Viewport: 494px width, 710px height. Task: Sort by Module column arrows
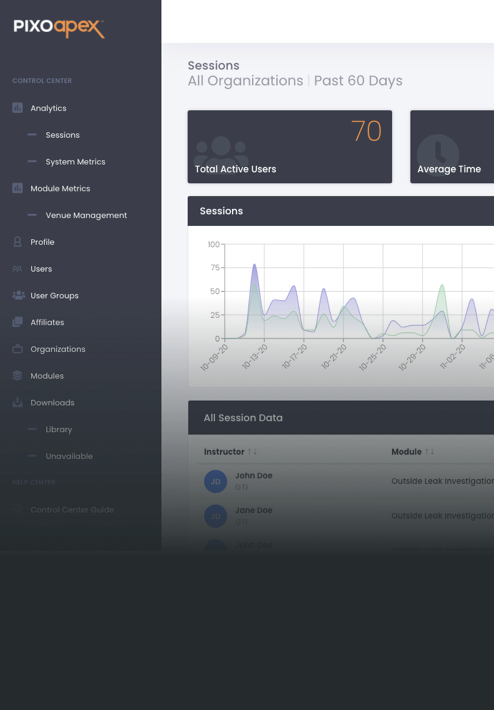tap(430, 451)
